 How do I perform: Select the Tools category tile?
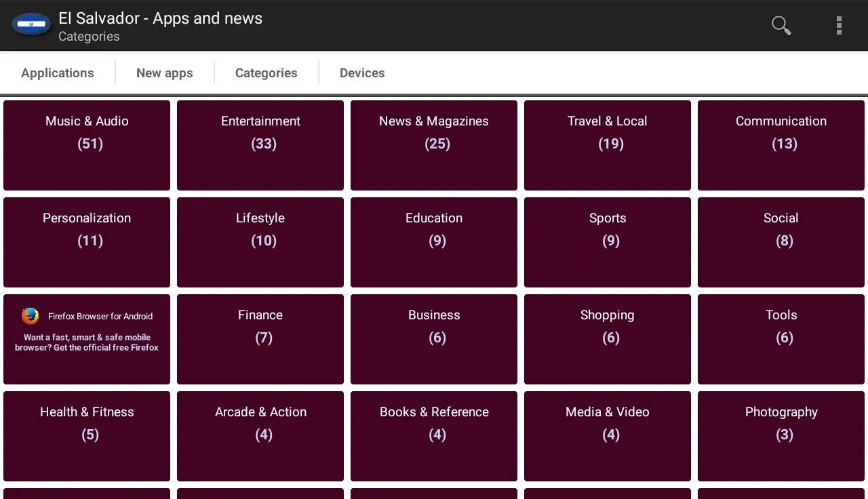(x=781, y=340)
